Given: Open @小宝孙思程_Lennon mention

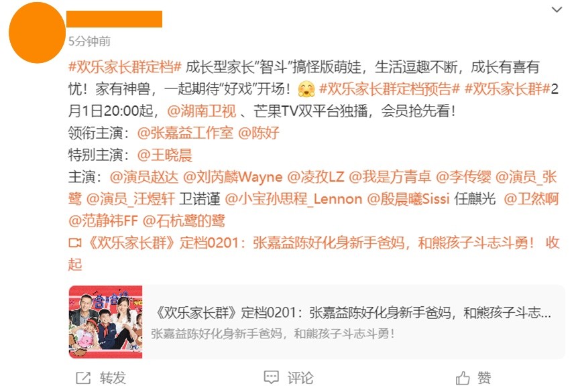Looking at the screenshot, I should coord(293,199).
